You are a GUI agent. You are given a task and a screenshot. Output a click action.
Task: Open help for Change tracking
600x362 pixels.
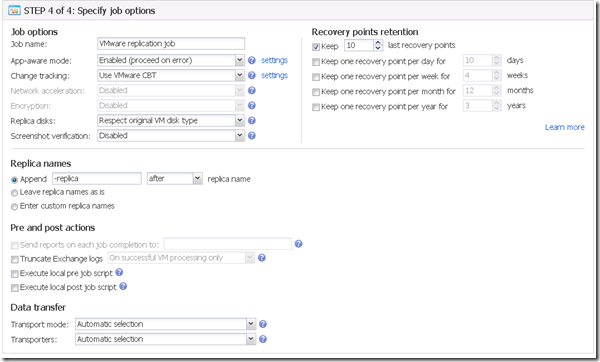[251, 75]
